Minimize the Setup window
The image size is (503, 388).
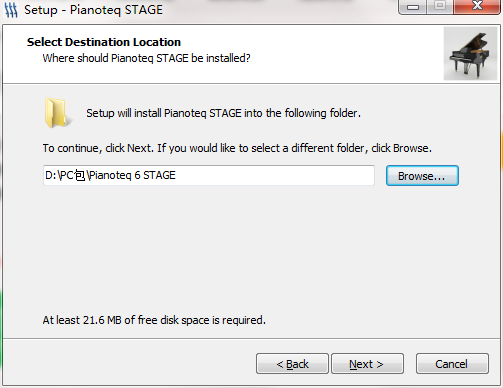(413, 7)
